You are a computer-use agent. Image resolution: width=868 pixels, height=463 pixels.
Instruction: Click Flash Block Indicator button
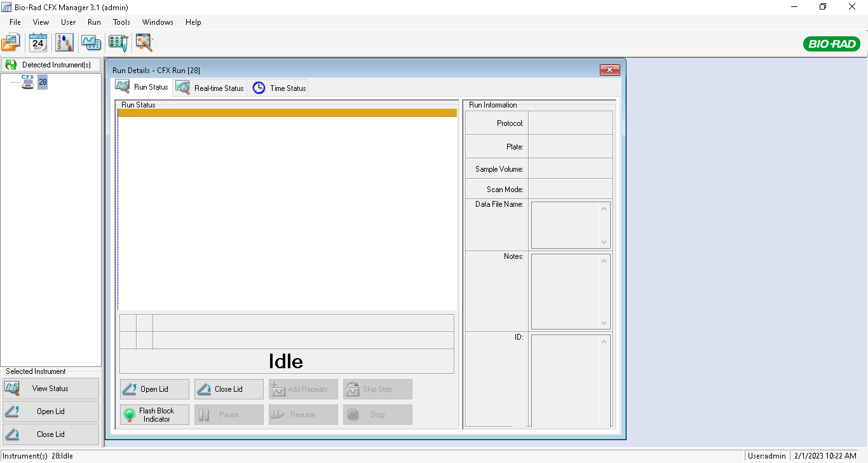155,415
